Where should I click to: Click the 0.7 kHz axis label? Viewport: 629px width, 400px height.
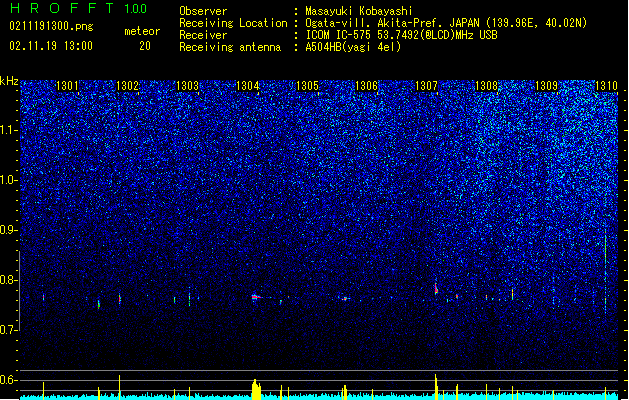click(x=9, y=330)
